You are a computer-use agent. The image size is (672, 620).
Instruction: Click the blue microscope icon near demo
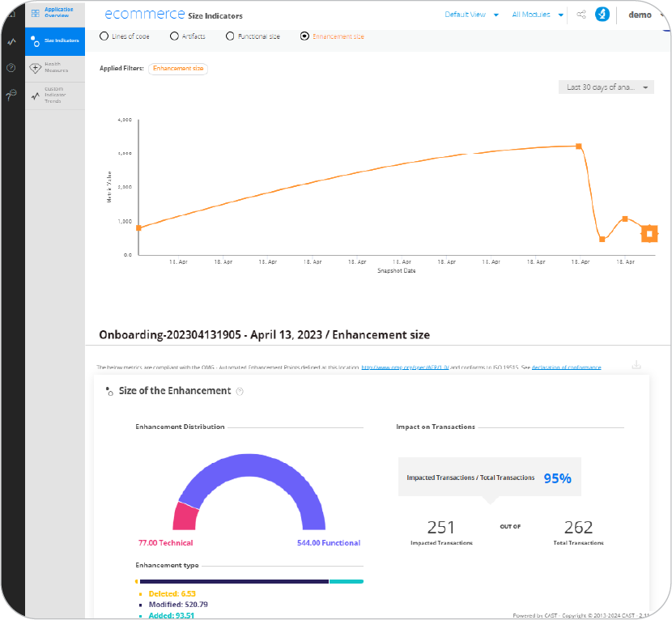[x=601, y=14]
